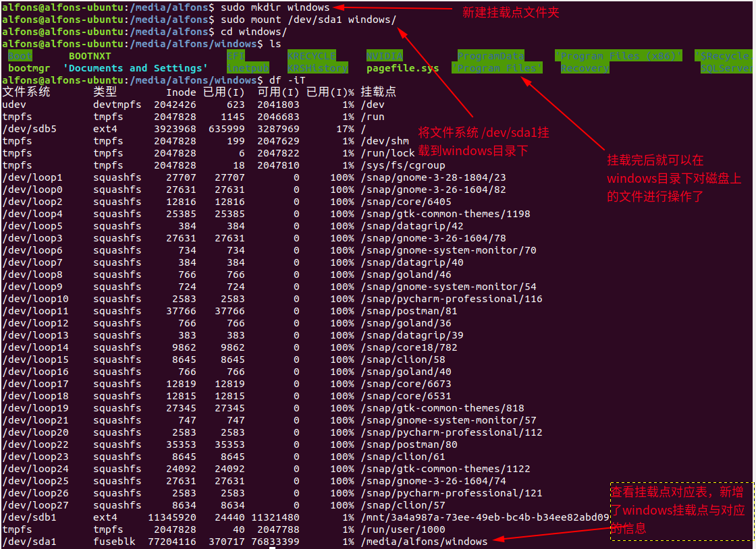Click the bootmgr file name
This screenshot has width=756, height=549.
pyautogui.click(x=29, y=68)
